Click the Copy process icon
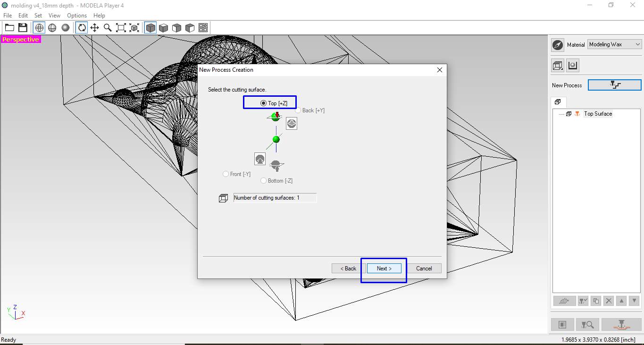Image resolution: width=644 pixels, height=345 pixels. tap(596, 301)
